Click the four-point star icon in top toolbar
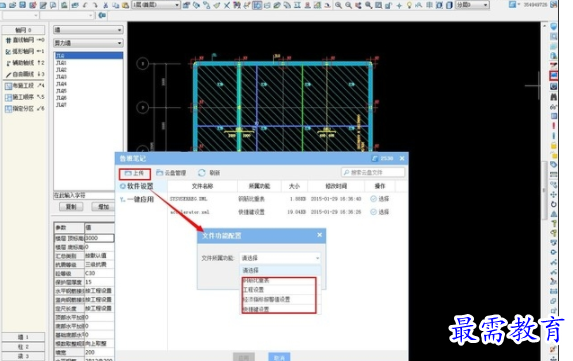The image size is (573, 361). (399, 5)
